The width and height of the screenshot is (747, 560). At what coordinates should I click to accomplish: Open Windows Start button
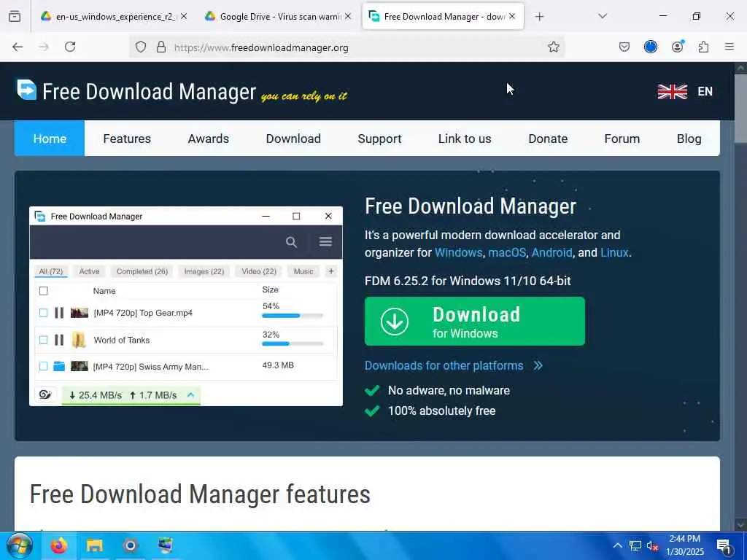(x=20, y=545)
